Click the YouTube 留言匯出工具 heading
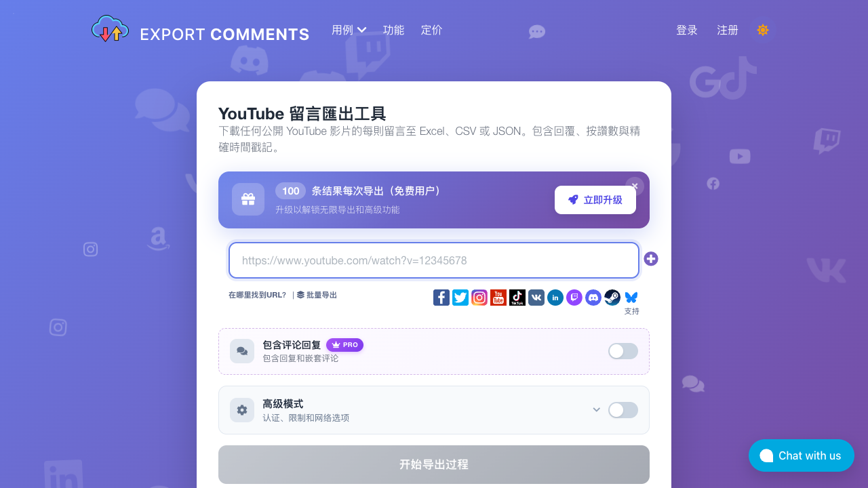This screenshot has height=488, width=868. [x=302, y=114]
